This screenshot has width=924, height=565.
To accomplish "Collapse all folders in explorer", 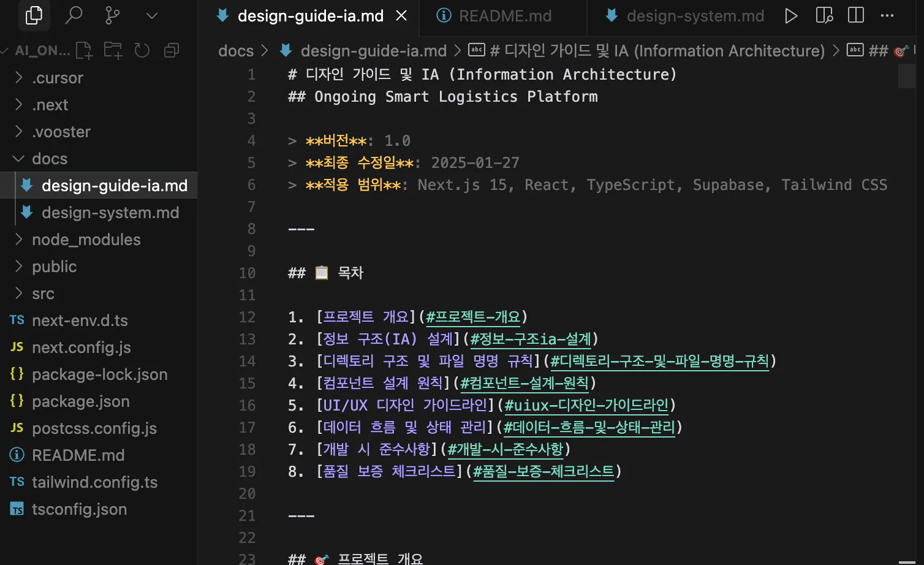I will (x=172, y=50).
